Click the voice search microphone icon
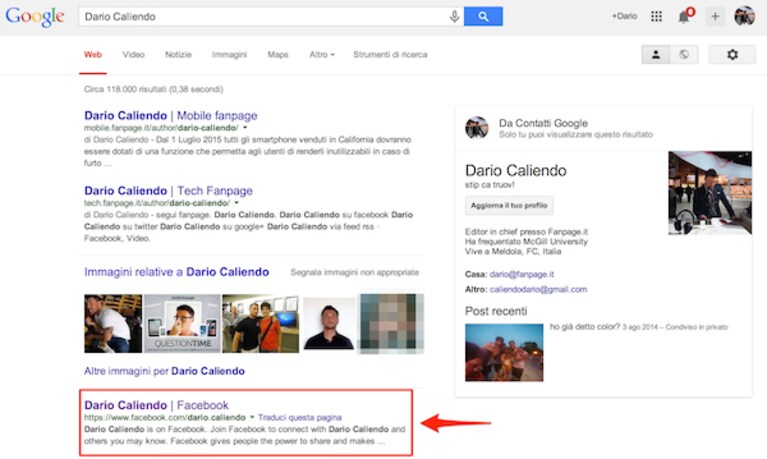Viewport: 767px width, 459px height. click(454, 17)
